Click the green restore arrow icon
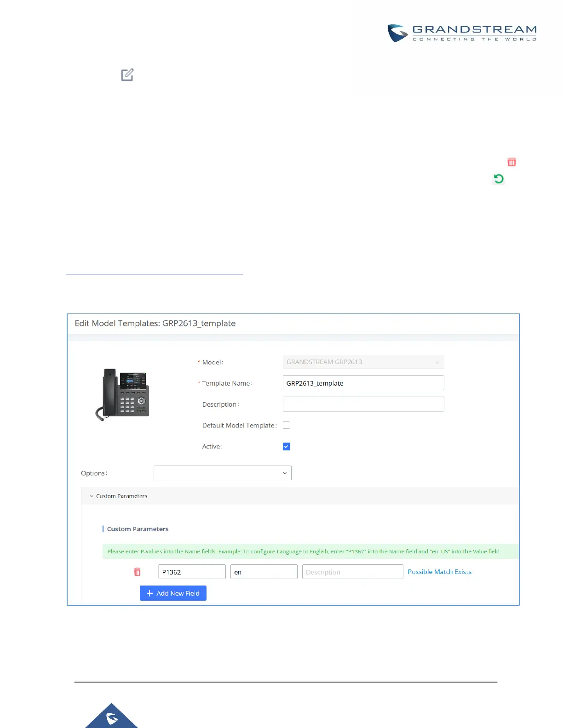 tap(499, 179)
